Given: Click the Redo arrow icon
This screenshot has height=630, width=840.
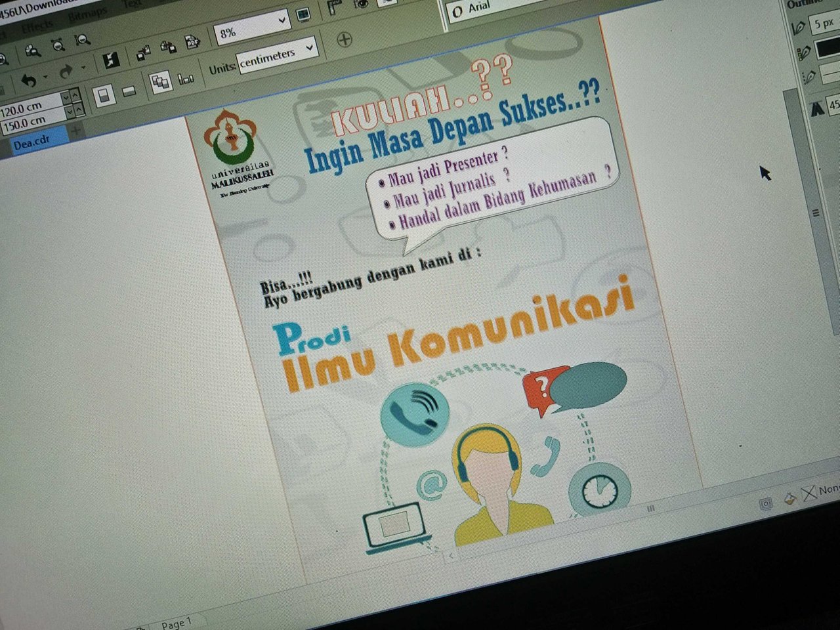Looking at the screenshot, I should point(66,73).
